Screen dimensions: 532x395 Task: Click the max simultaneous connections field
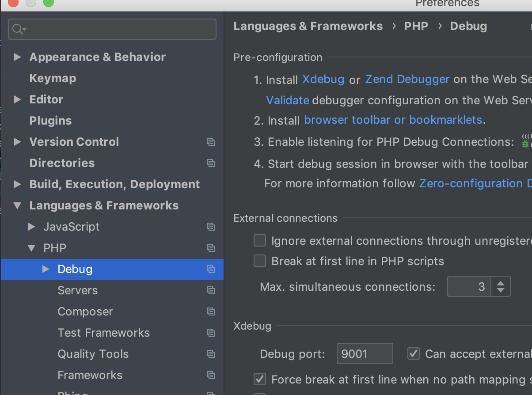coord(469,286)
